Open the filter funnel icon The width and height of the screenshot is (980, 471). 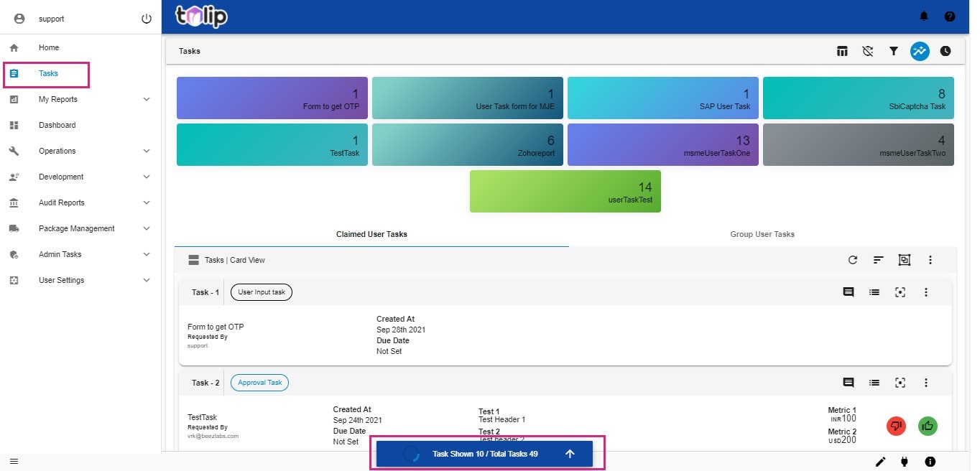click(x=894, y=51)
